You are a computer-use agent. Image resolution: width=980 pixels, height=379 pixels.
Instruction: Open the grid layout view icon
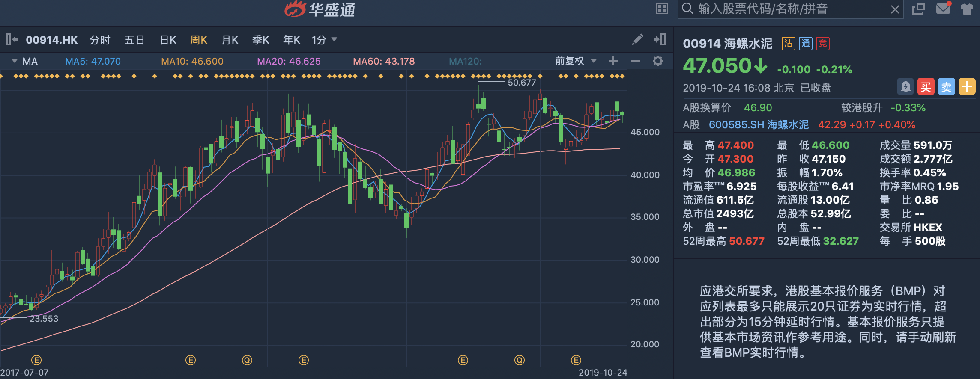point(662,9)
